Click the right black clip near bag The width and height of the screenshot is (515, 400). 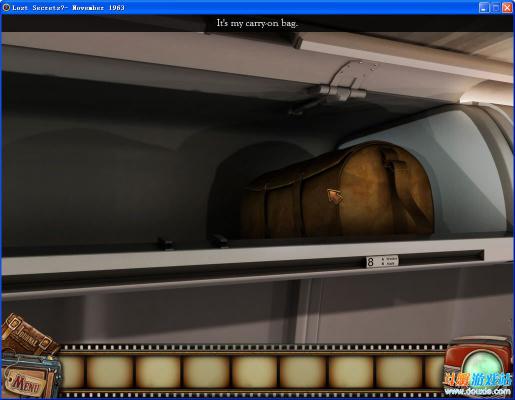(x=219, y=241)
